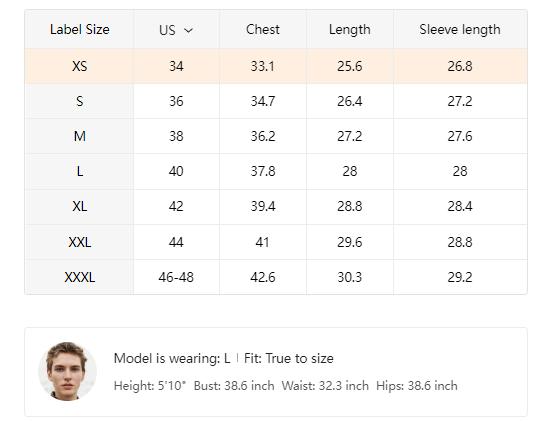Screen dimensions: 548x421
Task: Select the XXXL label size cell
Action: [79, 277]
